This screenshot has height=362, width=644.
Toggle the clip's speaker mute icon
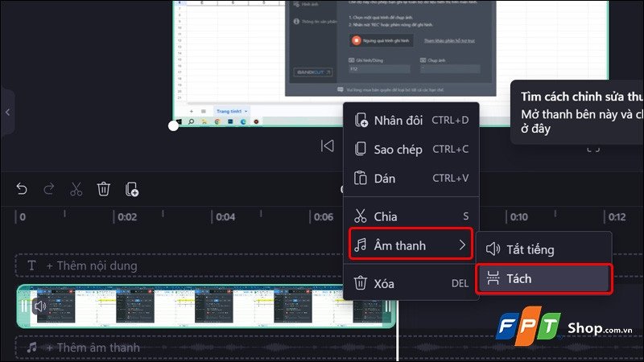click(x=39, y=306)
